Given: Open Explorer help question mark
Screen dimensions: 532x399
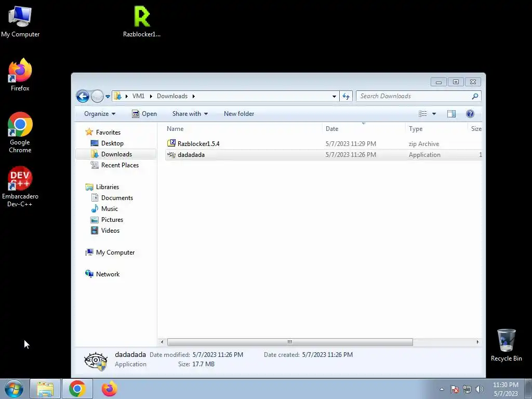Looking at the screenshot, I should [x=470, y=114].
